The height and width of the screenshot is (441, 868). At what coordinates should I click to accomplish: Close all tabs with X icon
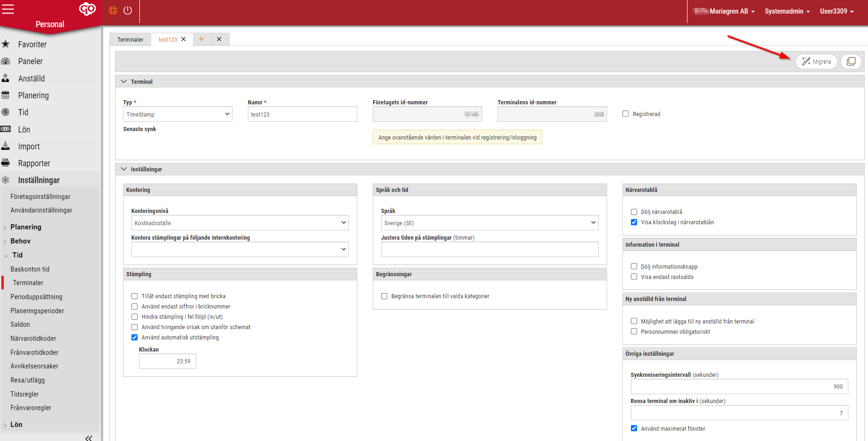click(x=219, y=39)
